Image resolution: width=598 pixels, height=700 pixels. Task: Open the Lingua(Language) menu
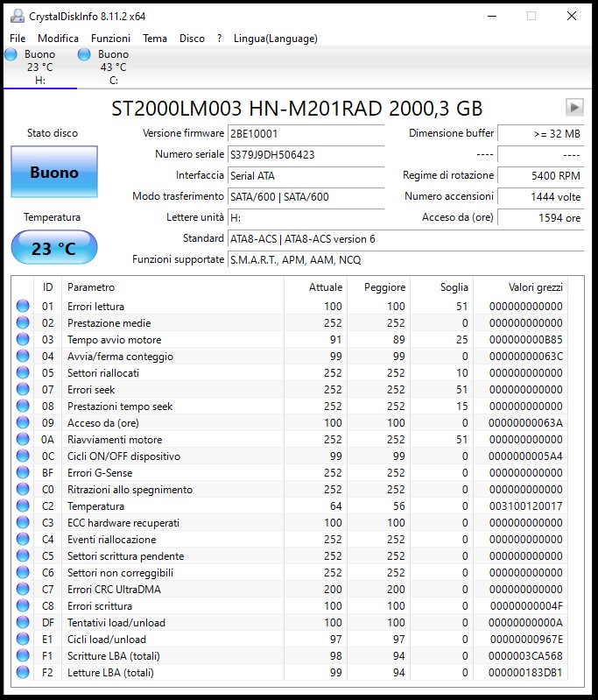click(275, 39)
